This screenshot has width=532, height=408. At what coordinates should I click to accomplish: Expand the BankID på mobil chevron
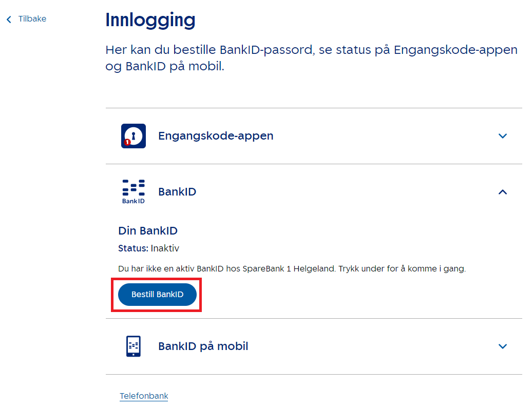click(503, 346)
